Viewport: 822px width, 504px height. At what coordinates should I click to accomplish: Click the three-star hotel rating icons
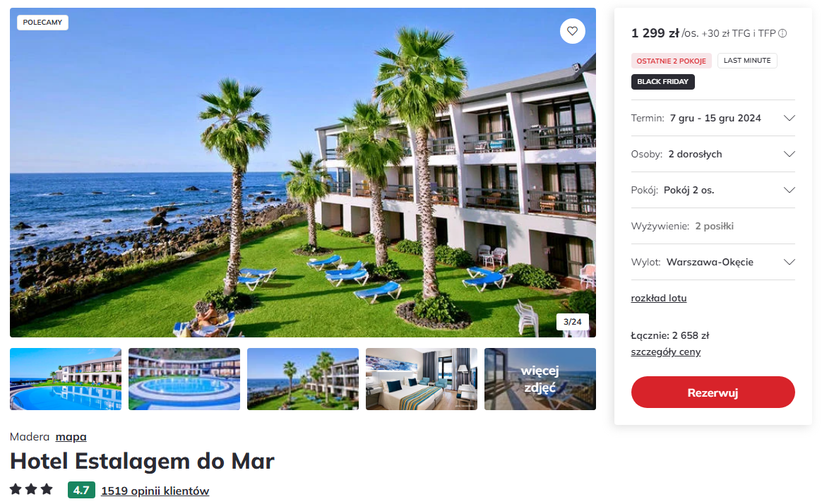coord(32,489)
